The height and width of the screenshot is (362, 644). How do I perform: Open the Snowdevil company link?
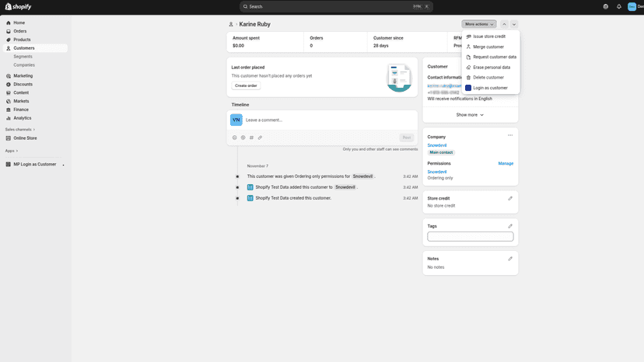436,145
